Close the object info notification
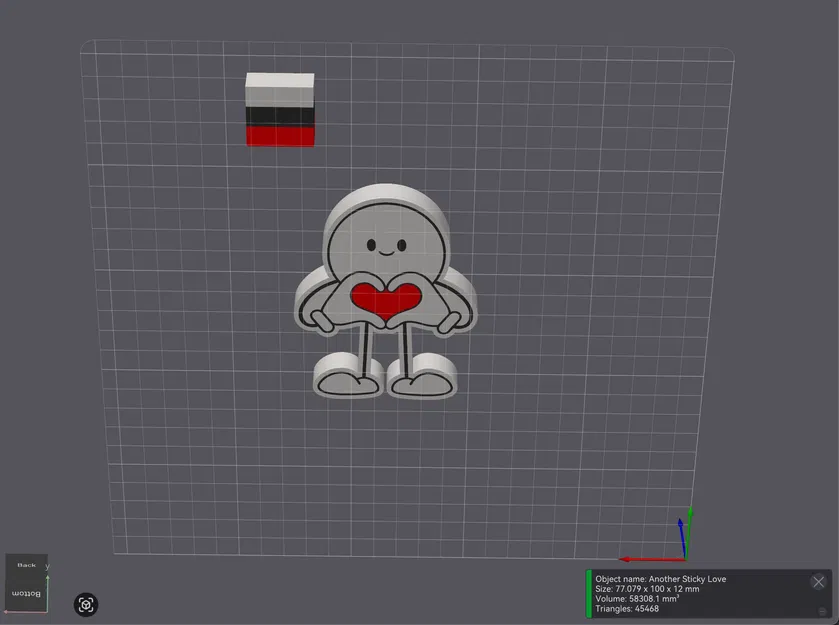The width and height of the screenshot is (839, 625). point(818,582)
